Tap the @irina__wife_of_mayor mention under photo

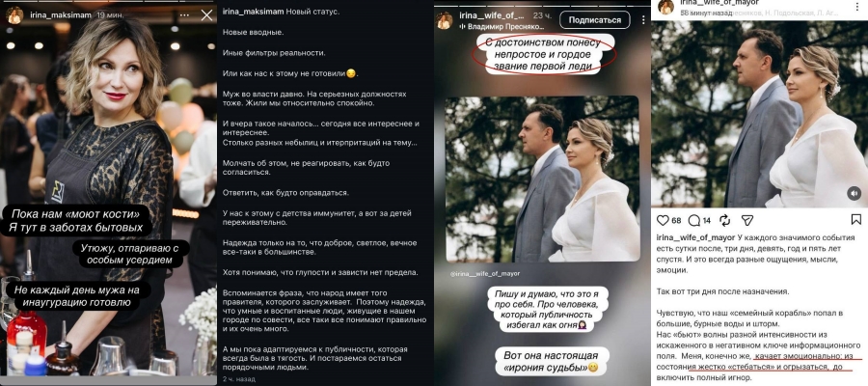(x=484, y=274)
